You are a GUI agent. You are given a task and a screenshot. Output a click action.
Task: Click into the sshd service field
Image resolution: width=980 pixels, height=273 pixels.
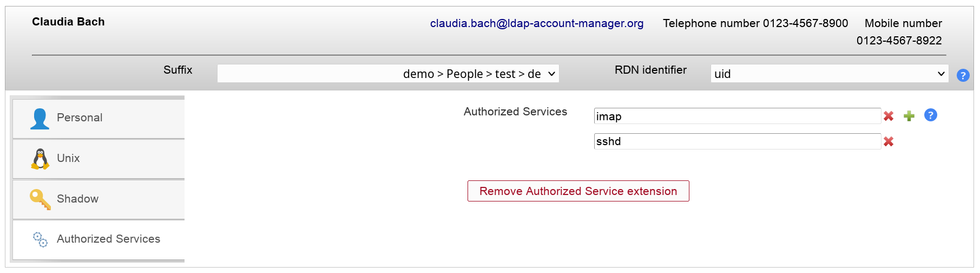(737, 141)
